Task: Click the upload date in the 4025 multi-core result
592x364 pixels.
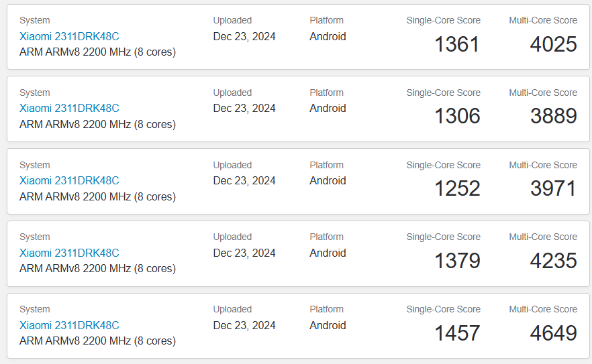Action: 244,37
